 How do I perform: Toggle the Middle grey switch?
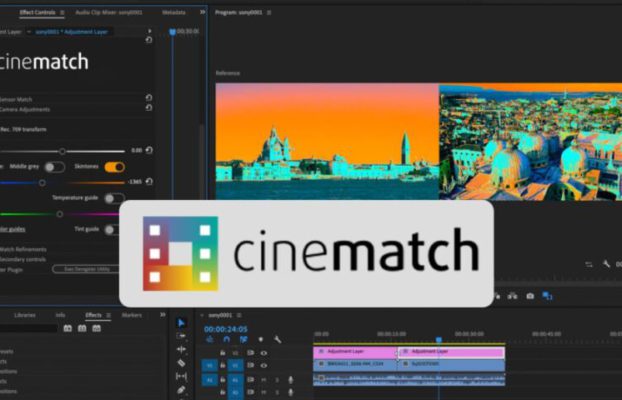click(x=55, y=167)
